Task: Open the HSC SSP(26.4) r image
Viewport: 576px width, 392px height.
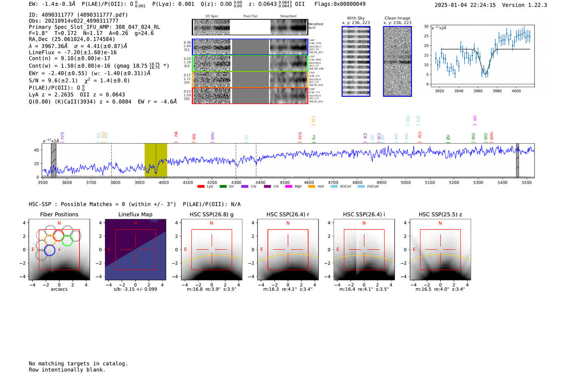Action: click(x=288, y=250)
